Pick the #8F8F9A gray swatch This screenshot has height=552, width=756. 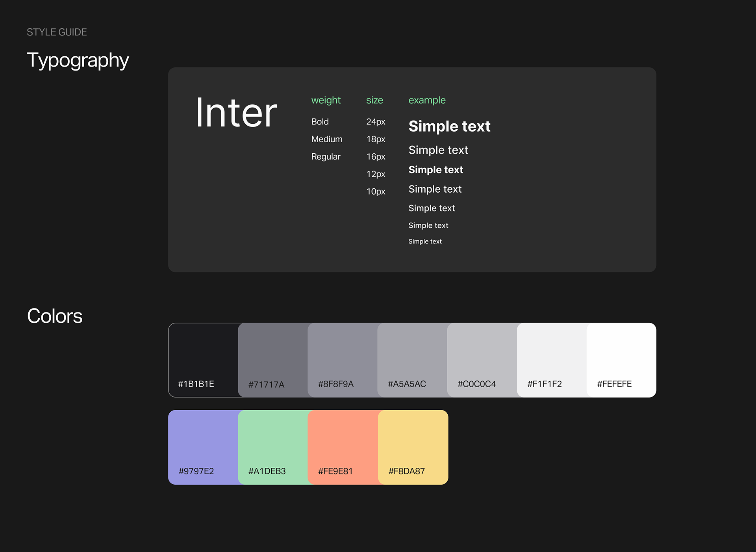click(342, 359)
